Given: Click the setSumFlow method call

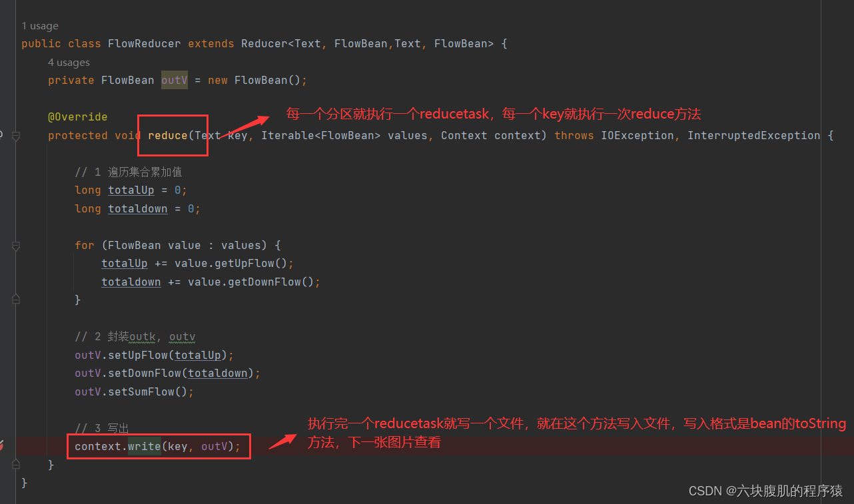Looking at the screenshot, I should [x=141, y=392].
